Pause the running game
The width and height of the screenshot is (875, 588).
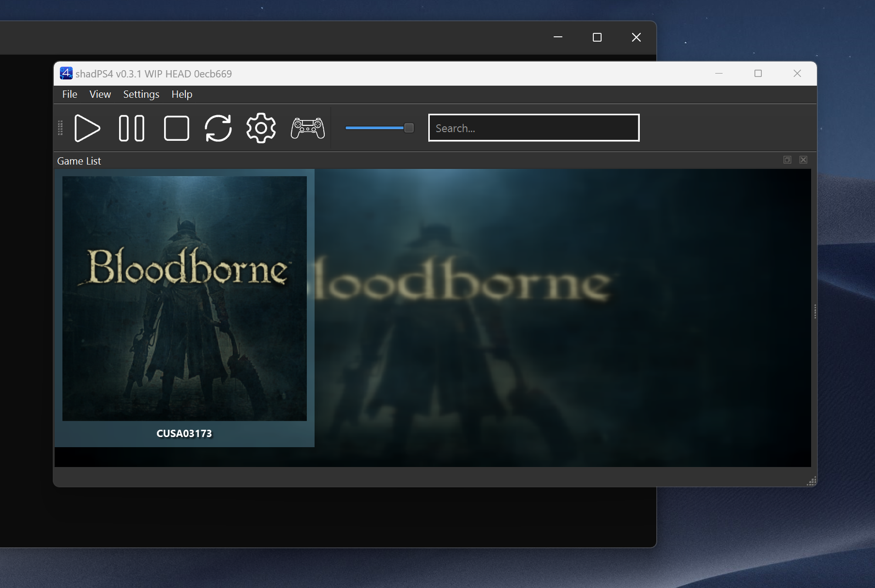(x=132, y=128)
